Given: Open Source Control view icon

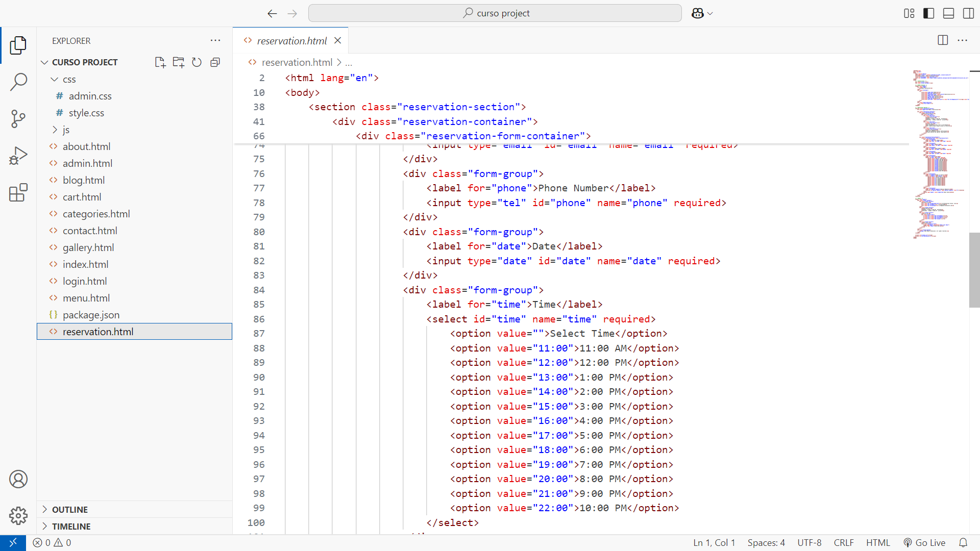Looking at the screenshot, I should [x=18, y=119].
